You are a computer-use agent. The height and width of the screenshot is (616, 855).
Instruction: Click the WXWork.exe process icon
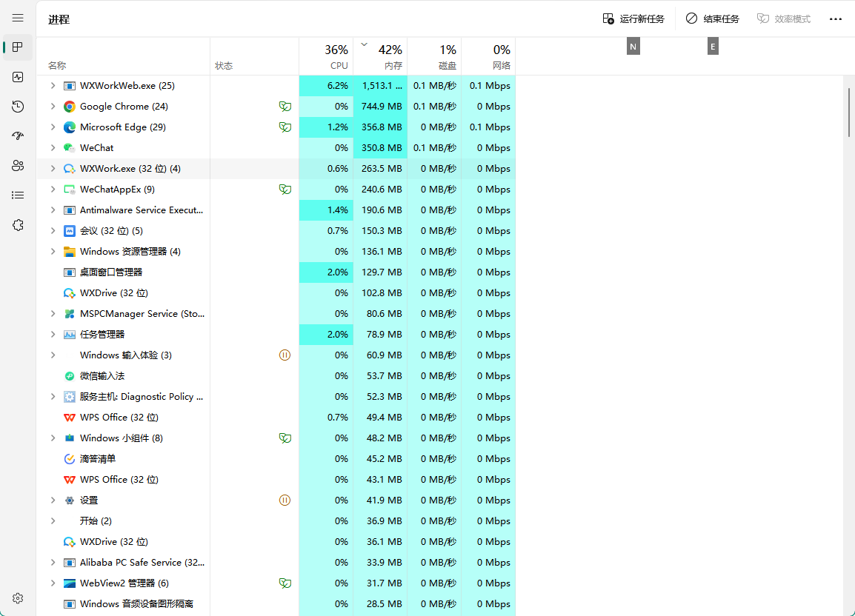(x=69, y=169)
